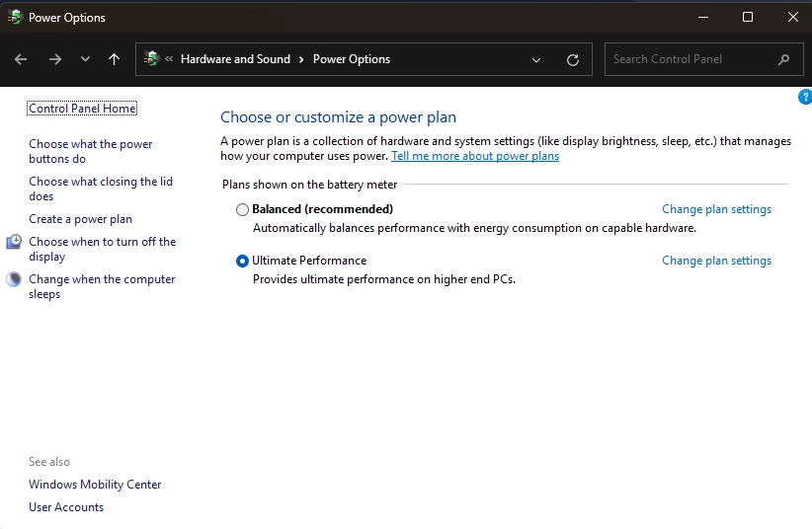Select the Balanced (recommended) plan
The height and width of the screenshot is (529, 812).
tap(242, 209)
